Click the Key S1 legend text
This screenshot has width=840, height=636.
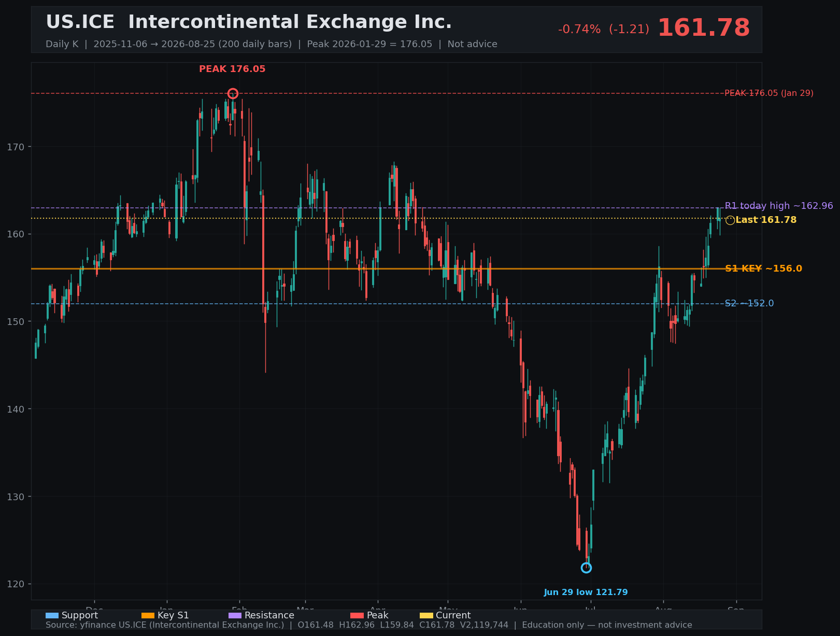(x=173, y=616)
